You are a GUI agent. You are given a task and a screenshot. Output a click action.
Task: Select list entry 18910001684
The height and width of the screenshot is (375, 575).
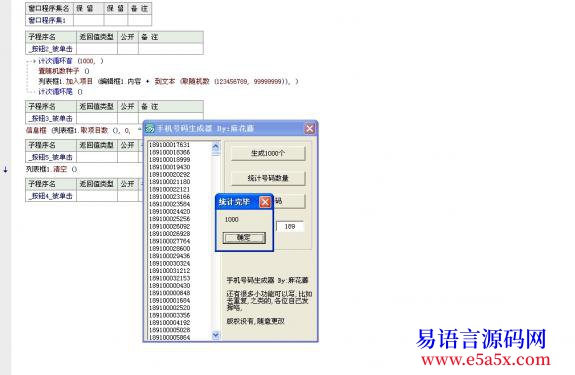169,301
